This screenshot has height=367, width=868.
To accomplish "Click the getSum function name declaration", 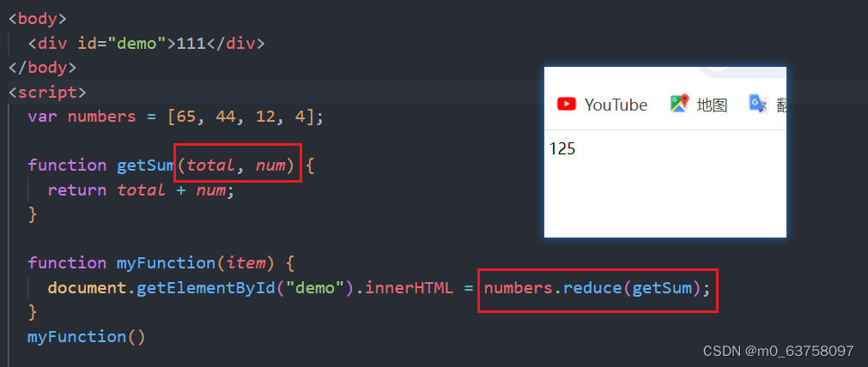I will (146, 165).
